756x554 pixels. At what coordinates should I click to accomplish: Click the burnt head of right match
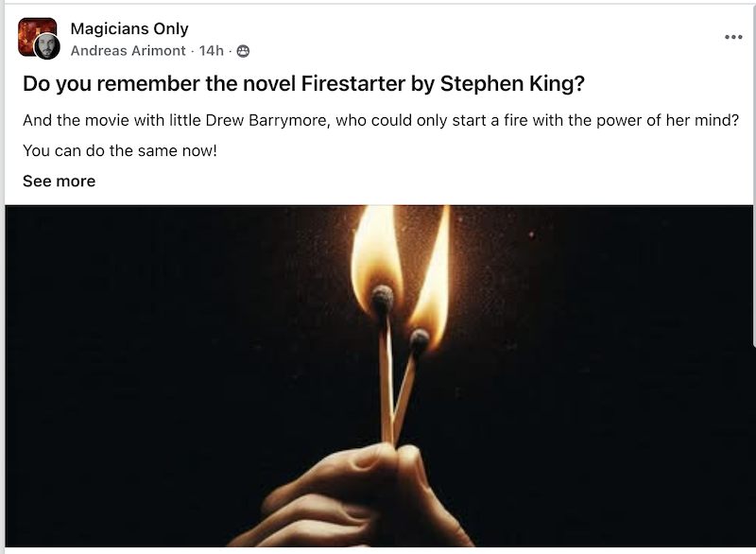tap(419, 339)
